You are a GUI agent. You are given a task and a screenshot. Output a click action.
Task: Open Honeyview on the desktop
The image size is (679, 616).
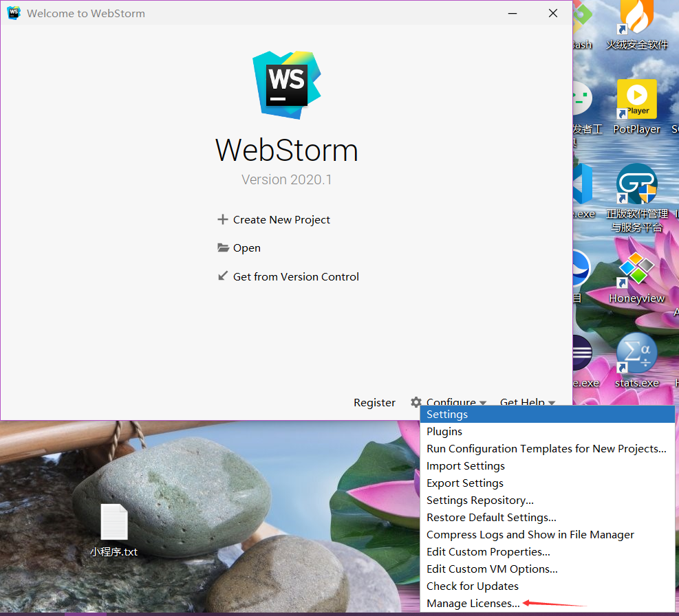tap(636, 268)
